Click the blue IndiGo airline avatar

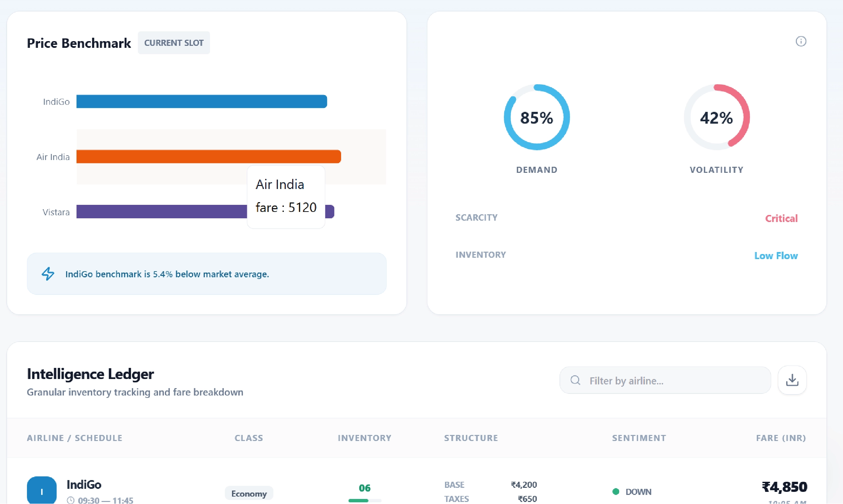point(41,491)
